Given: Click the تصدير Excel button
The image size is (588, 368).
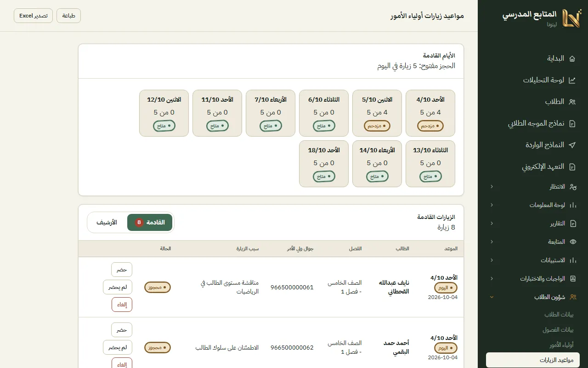Looking at the screenshot, I should point(33,16).
